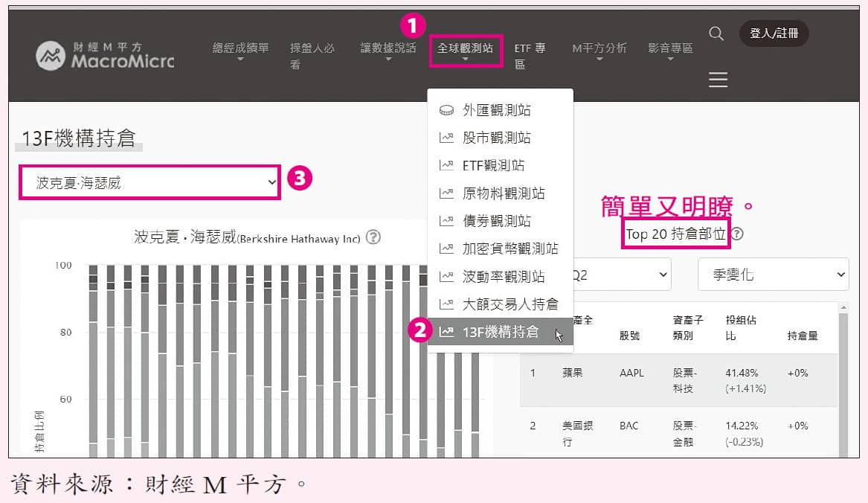The image size is (868, 503).
Task: Click the 持倉量 column header
Action: point(802,335)
